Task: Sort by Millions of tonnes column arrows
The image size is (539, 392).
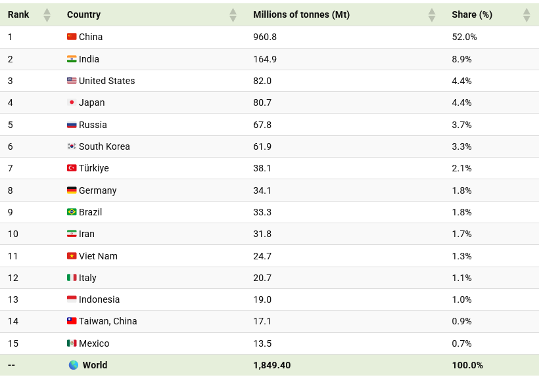Action: [432, 15]
